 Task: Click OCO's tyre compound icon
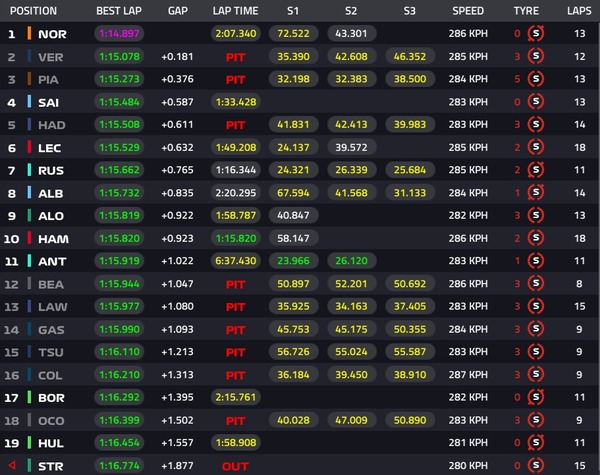pyautogui.click(x=535, y=420)
